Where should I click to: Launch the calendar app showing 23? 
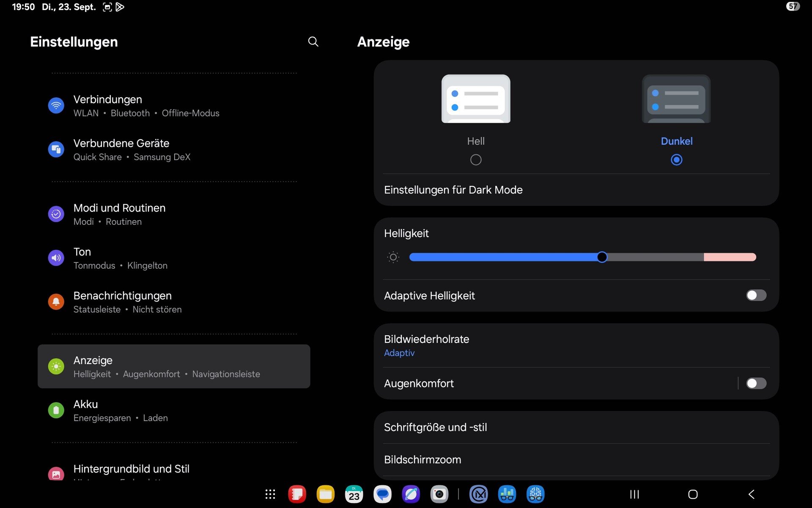[354, 494]
